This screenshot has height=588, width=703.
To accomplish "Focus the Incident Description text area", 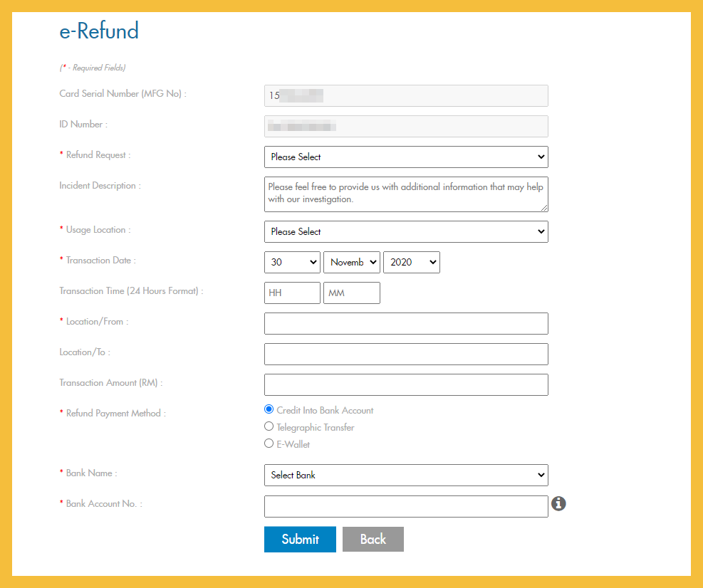I will [x=405, y=194].
